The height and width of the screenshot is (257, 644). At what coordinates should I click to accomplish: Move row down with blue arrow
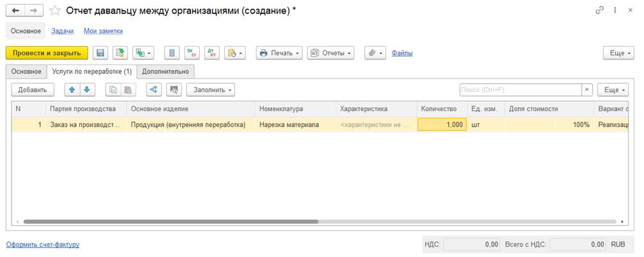click(87, 90)
